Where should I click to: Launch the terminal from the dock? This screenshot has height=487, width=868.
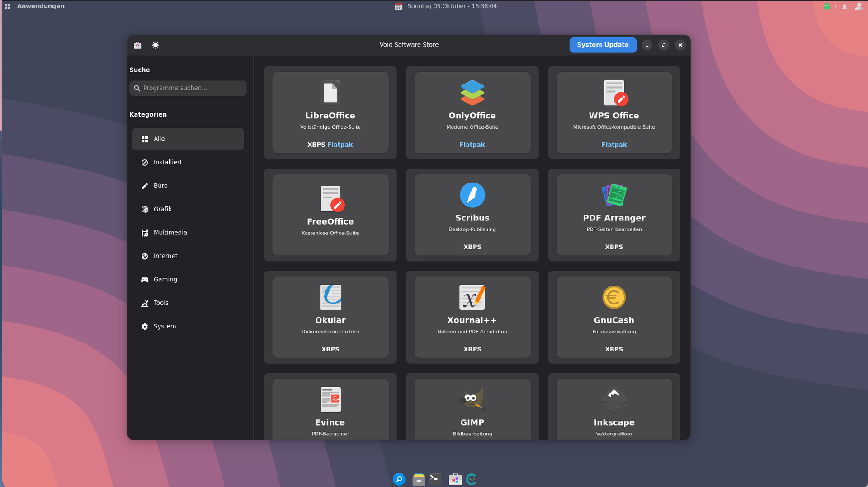click(435, 479)
